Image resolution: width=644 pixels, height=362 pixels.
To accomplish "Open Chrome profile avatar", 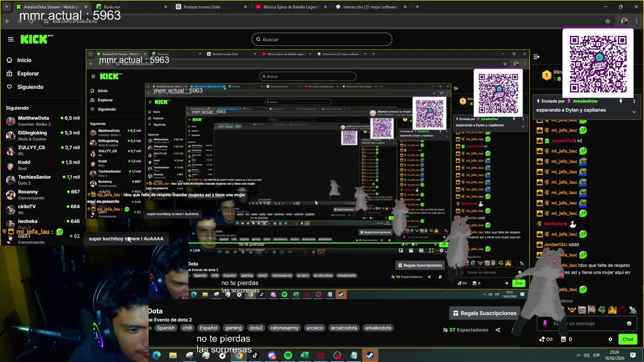I will (x=624, y=21).
